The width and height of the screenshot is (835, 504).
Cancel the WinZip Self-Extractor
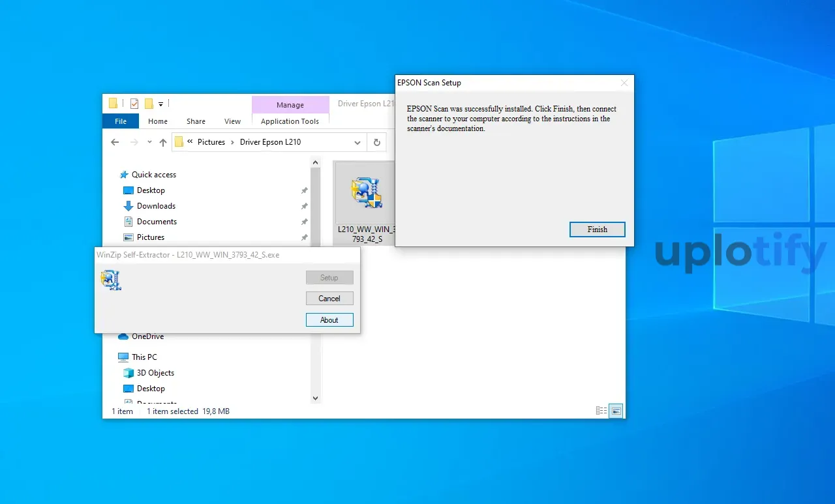pos(329,299)
